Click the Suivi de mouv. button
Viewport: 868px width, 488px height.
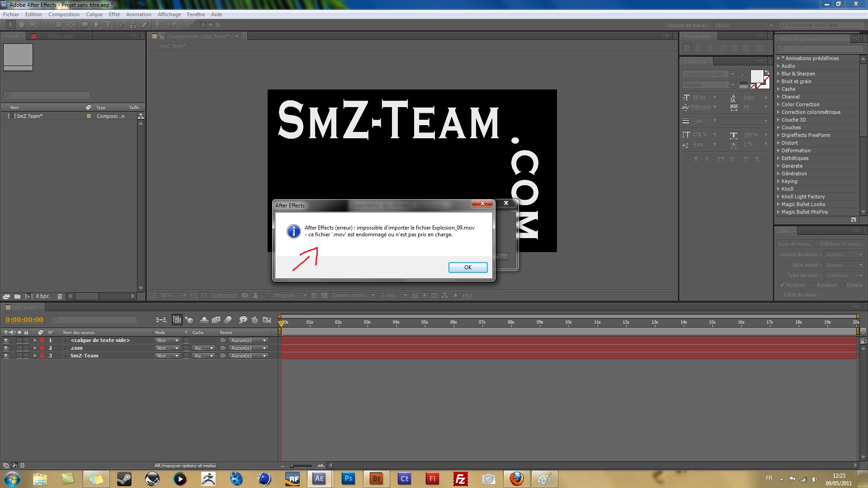coord(794,244)
